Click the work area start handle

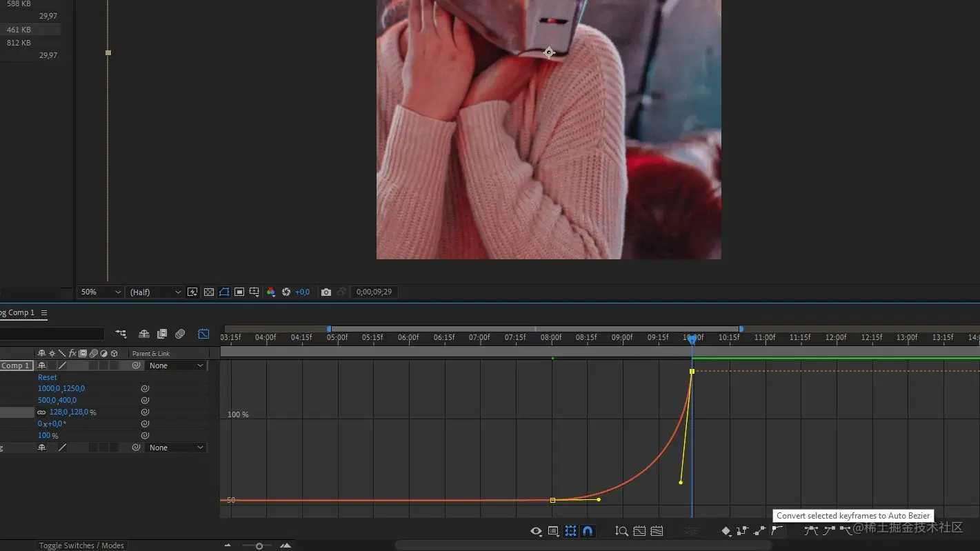[x=329, y=329]
